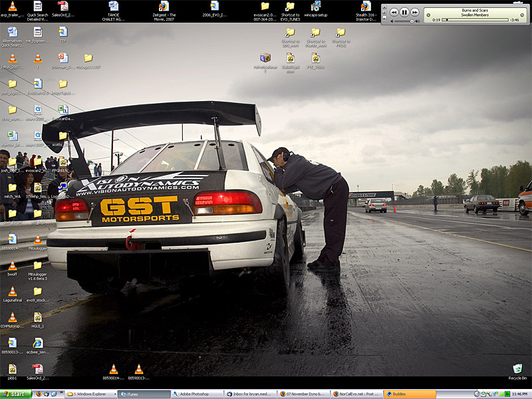Open the EvoscanDa spreadsheet file icon

point(63,113)
